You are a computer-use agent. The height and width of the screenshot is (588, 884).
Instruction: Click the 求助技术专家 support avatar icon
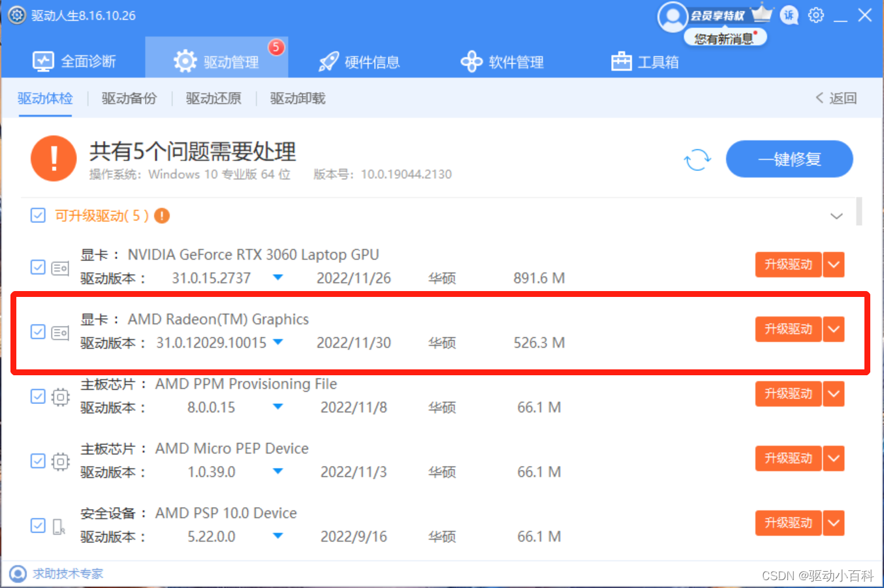tap(18, 574)
